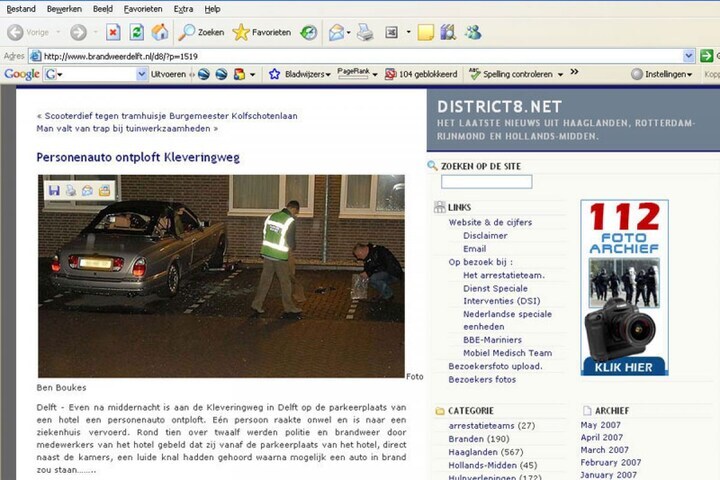Open the Disclaimer link
Image resolution: width=720 pixels, height=480 pixels.
coord(485,236)
